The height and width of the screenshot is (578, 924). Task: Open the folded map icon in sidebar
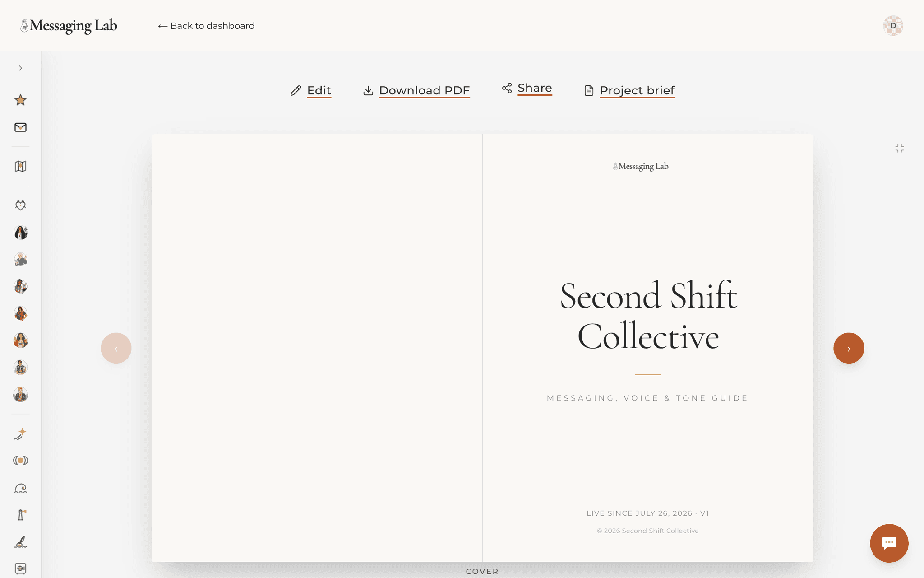pyautogui.click(x=20, y=166)
